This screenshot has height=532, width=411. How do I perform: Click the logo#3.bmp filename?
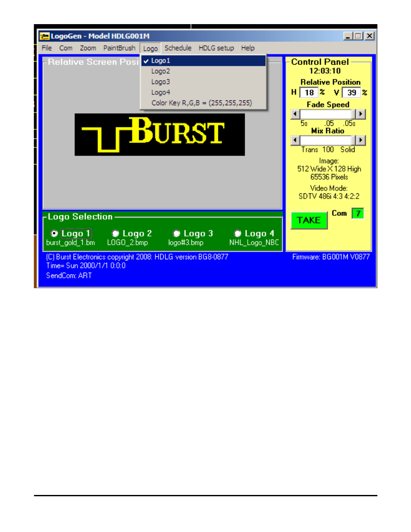186,243
